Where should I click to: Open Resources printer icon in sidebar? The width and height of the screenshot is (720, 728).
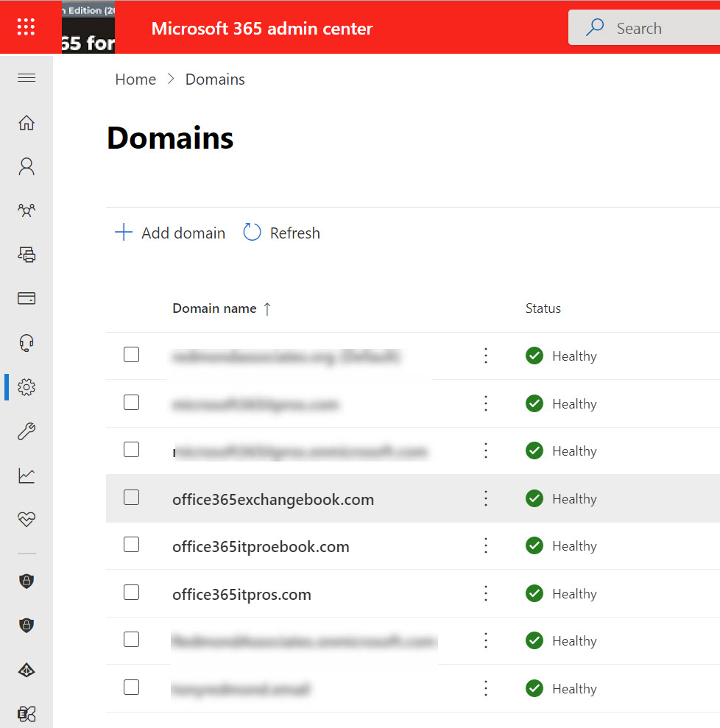point(27,255)
